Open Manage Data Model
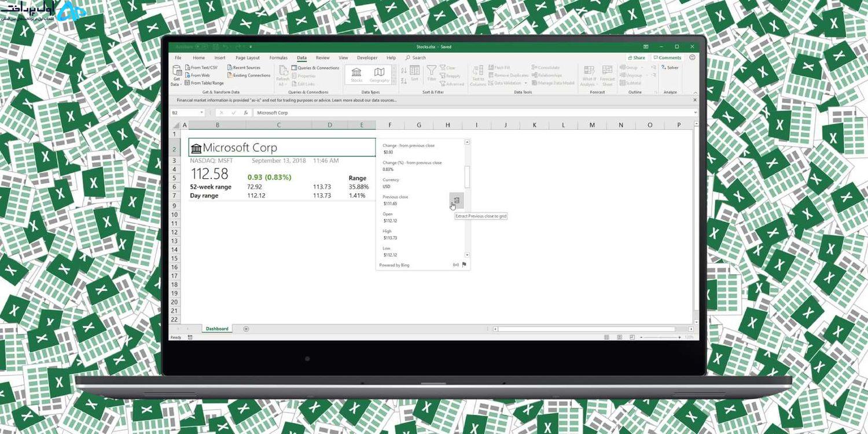 [553, 83]
